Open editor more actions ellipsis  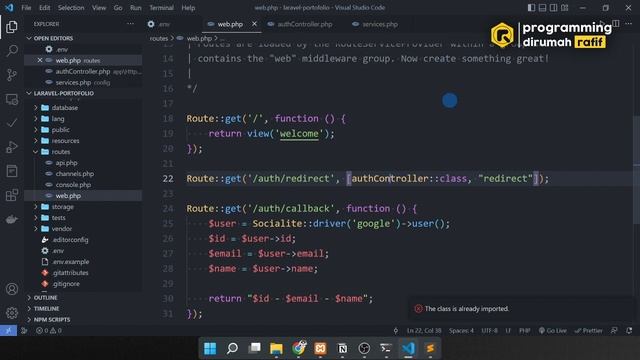click(629, 24)
